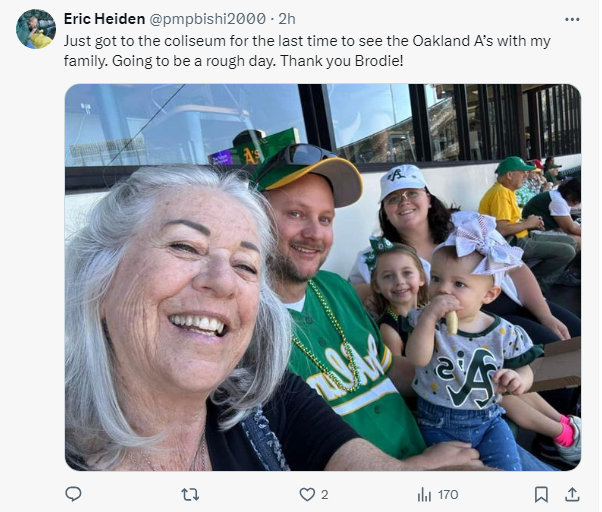Open the reply icon on the tweet
The width and height of the screenshot is (602, 512).
[x=73, y=494]
